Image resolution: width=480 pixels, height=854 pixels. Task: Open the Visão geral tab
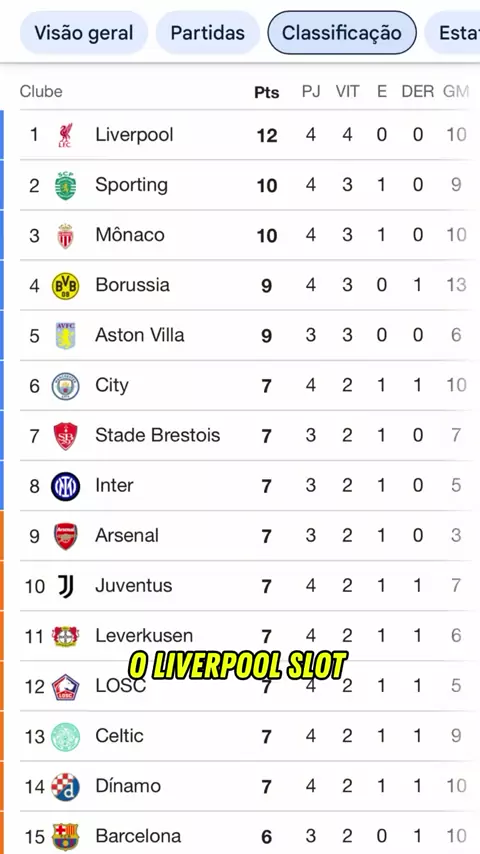(84, 33)
